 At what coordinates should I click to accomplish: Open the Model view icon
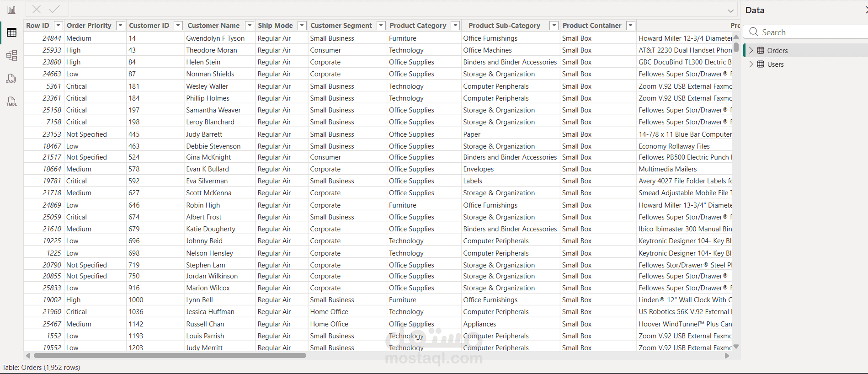pos(11,56)
